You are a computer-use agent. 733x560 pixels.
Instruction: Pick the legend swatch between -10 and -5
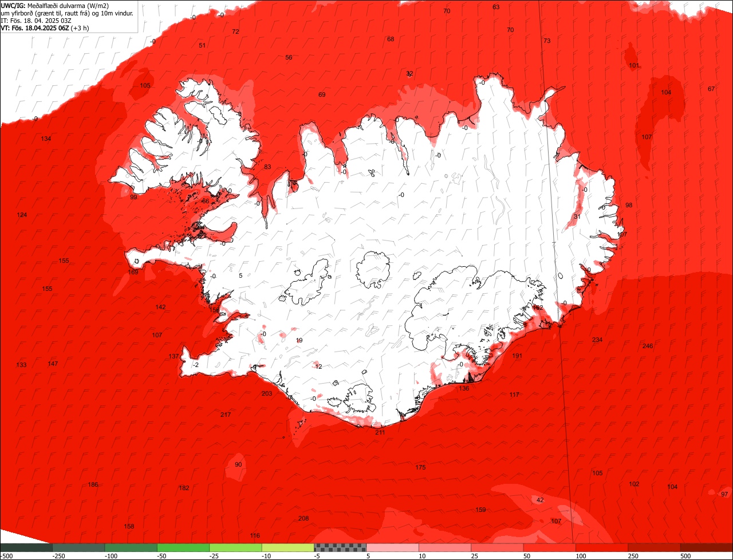[x=288, y=547]
